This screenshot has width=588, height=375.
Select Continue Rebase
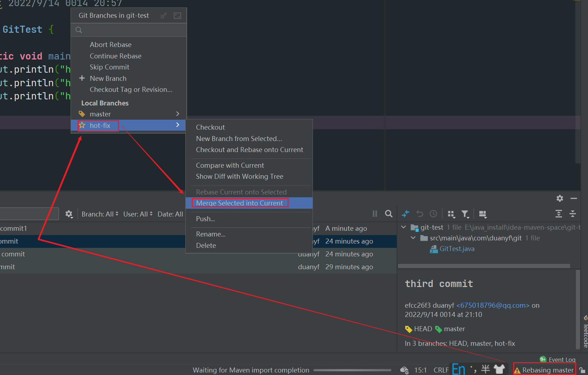click(115, 56)
